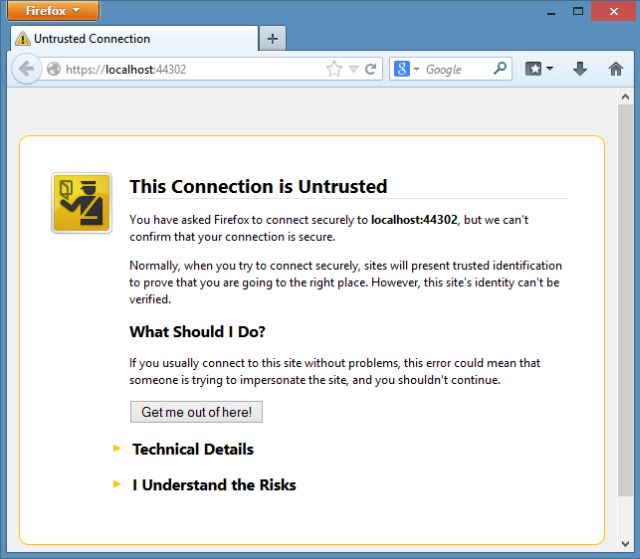
Task: Click the Get me out of here! button
Action: point(196,412)
